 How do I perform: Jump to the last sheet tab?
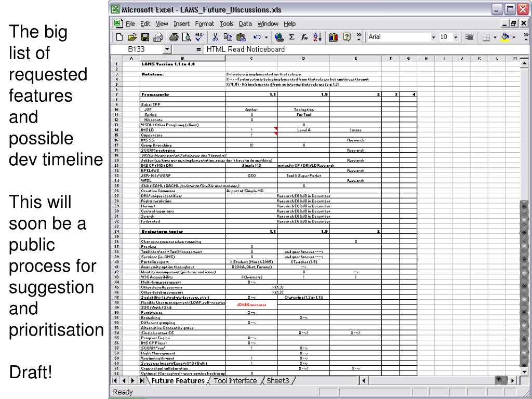point(142,381)
